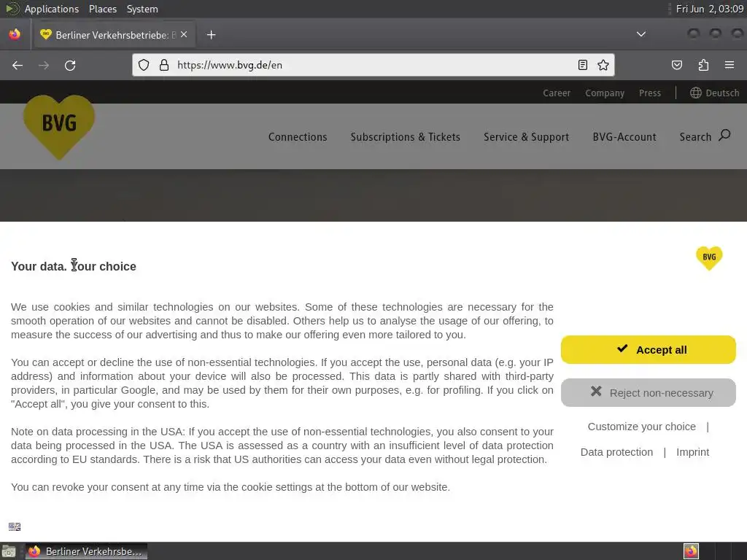The image size is (747, 560).
Task: Click Applications menu logo icon
Action: point(12,9)
